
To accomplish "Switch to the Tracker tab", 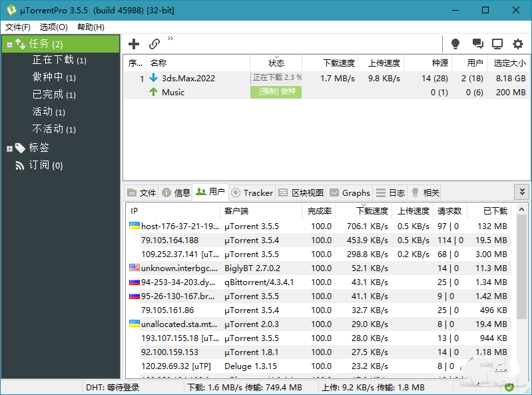I will (x=252, y=193).
